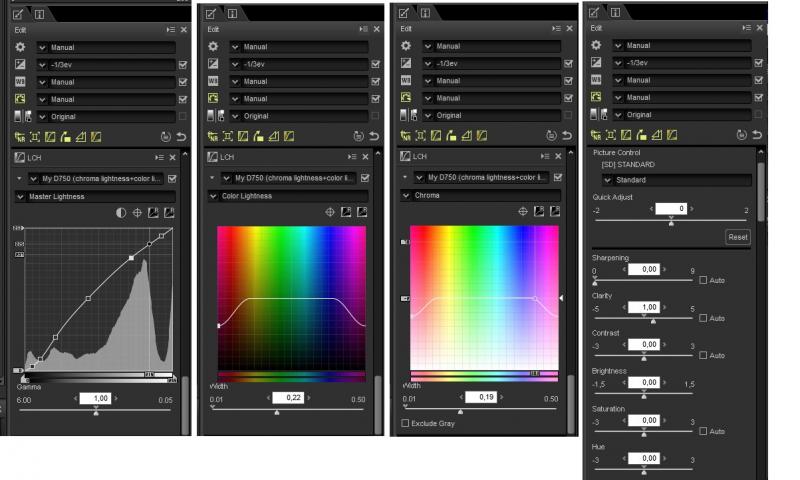
Task: Click the straighten triangle icon in the Color Lightness panel toolbar
Action: pyautogui.click(x=273, y=136)
